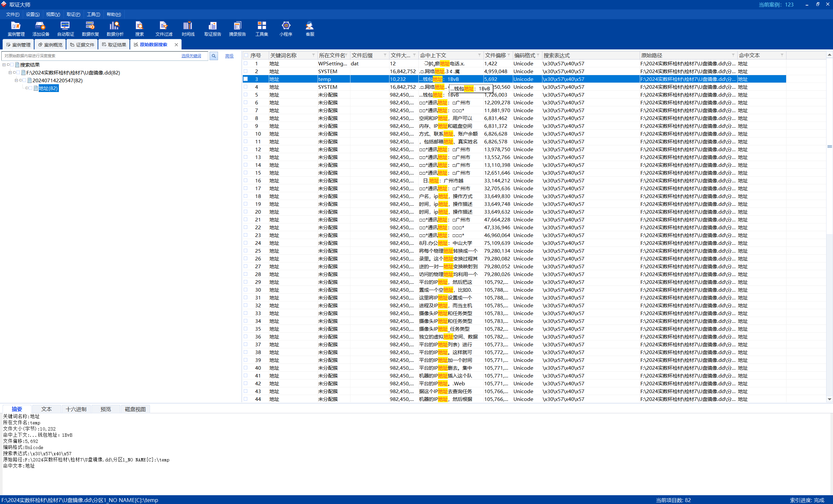Open the 视图(V) menu
Viewport: 833px width, 504px height.
pos(53,14)
